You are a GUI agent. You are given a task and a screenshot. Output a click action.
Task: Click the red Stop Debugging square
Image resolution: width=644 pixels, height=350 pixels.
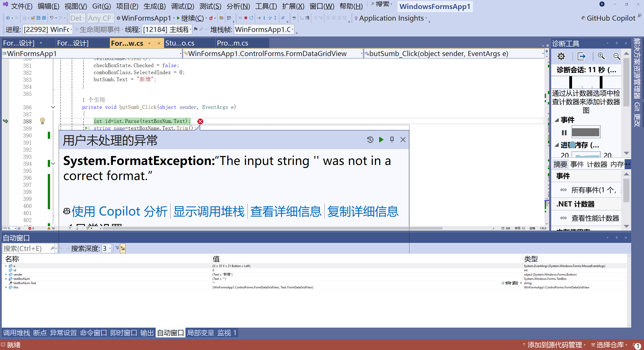click(246, 18)
